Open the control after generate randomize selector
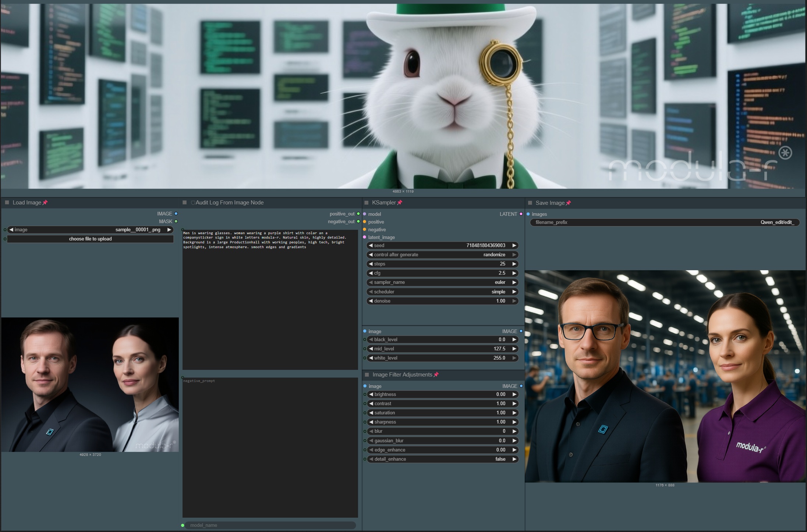 click(442, 254)
